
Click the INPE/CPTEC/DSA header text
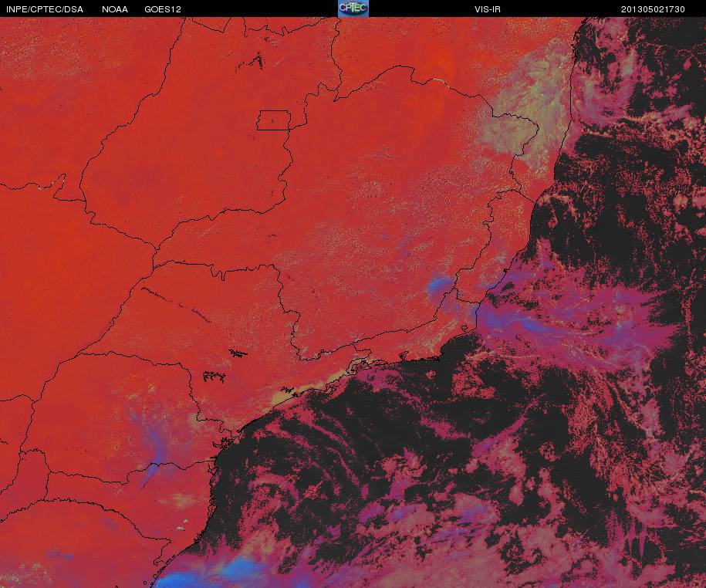pos(45,9)
